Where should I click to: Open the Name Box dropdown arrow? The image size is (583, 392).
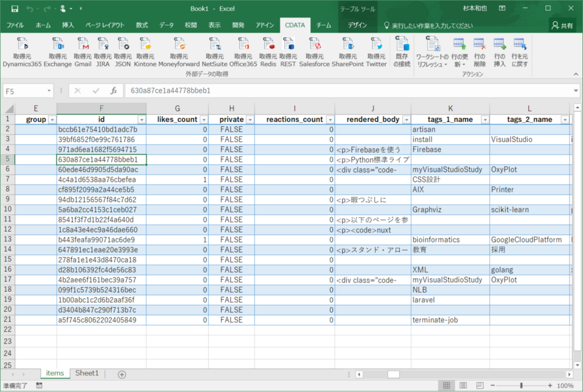pyautogui.click(x=49, y=90)
